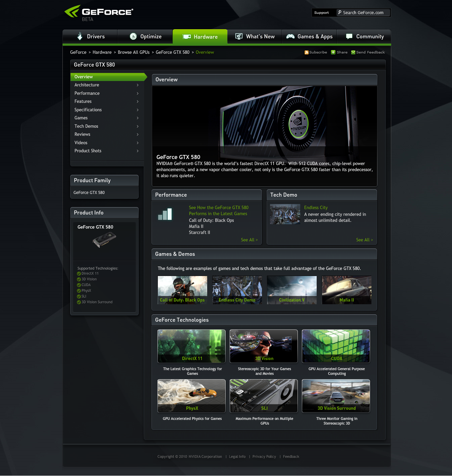
Task: Click the Support link
Action: point(322,13)
